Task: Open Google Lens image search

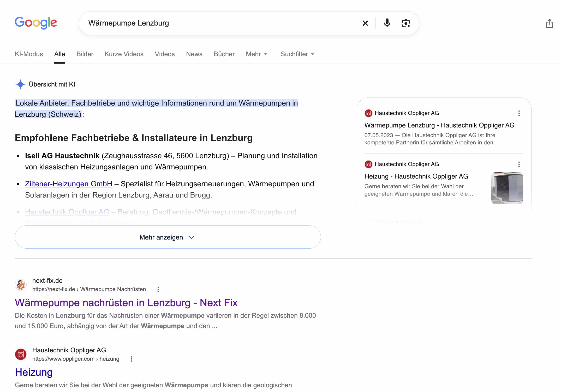Action: (x=406, y=23)
